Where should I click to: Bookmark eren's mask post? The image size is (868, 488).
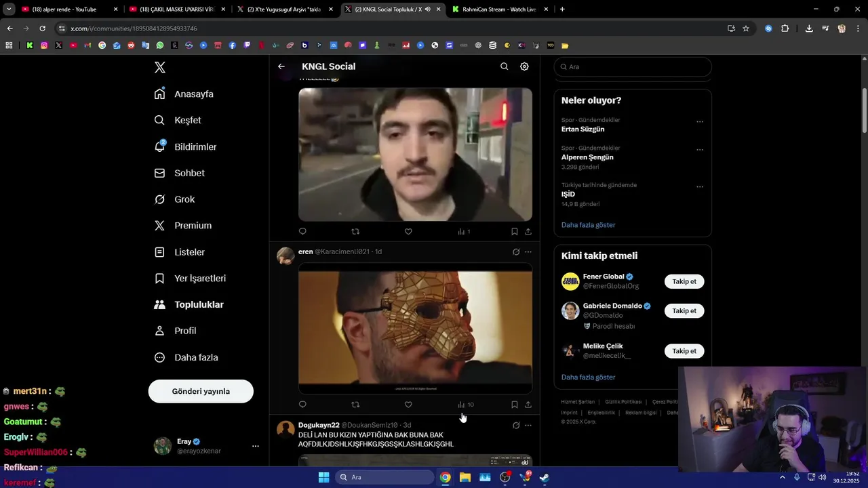pos(514,405)
